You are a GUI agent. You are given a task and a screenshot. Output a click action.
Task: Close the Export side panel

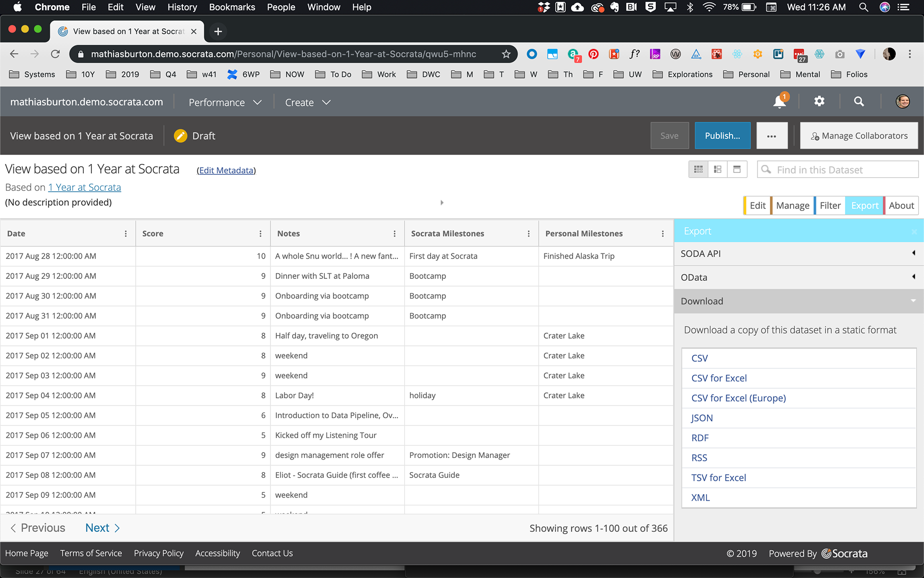pos(914,232)
